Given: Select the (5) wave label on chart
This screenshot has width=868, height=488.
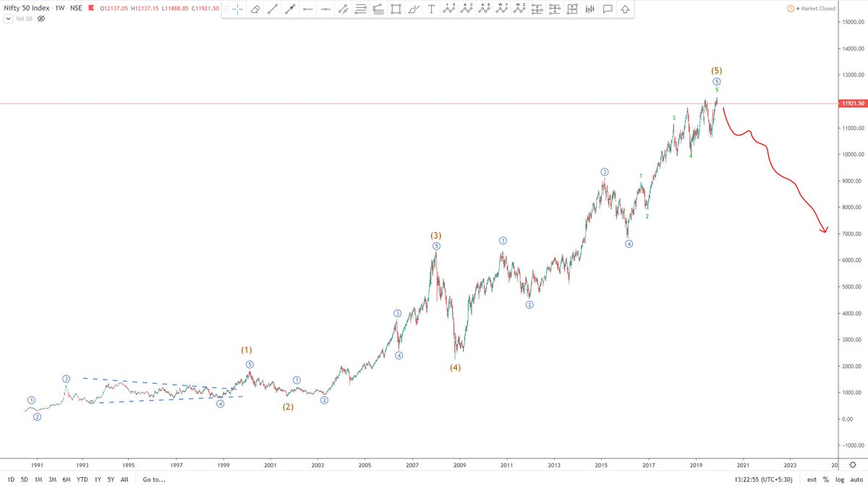Looking at the screenshot, I should point(716,71).
